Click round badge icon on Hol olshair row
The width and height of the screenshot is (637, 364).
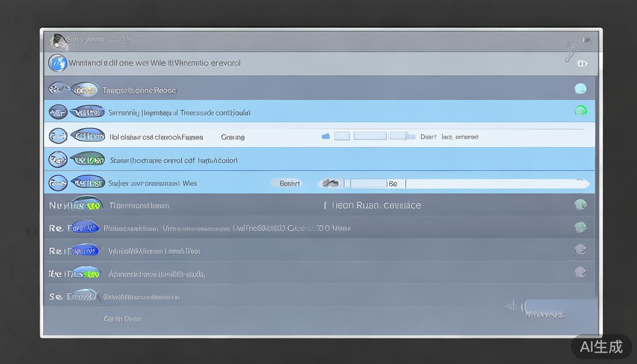coord(58,136)
